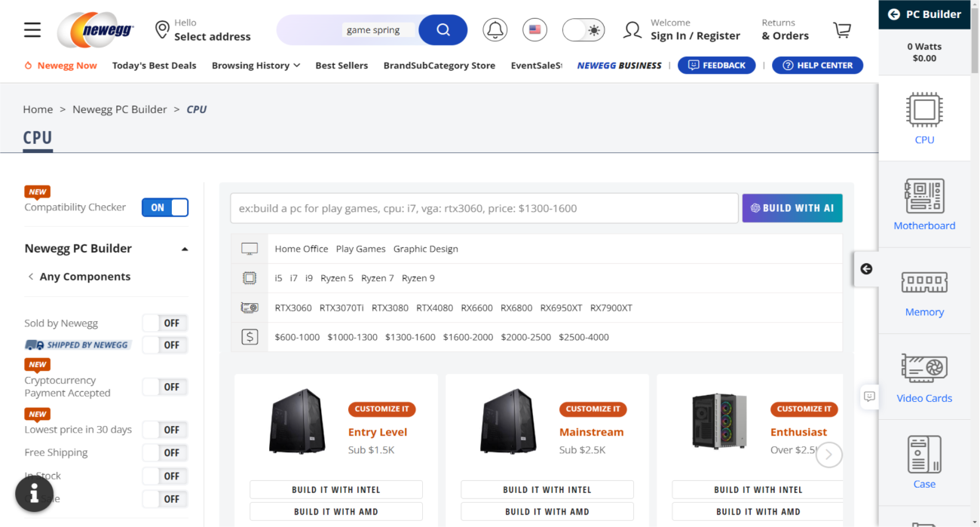Open Today's Best Deals
The width and height of the screenshot is (980, 527).
pyautogui.click(x=154, y=66)
